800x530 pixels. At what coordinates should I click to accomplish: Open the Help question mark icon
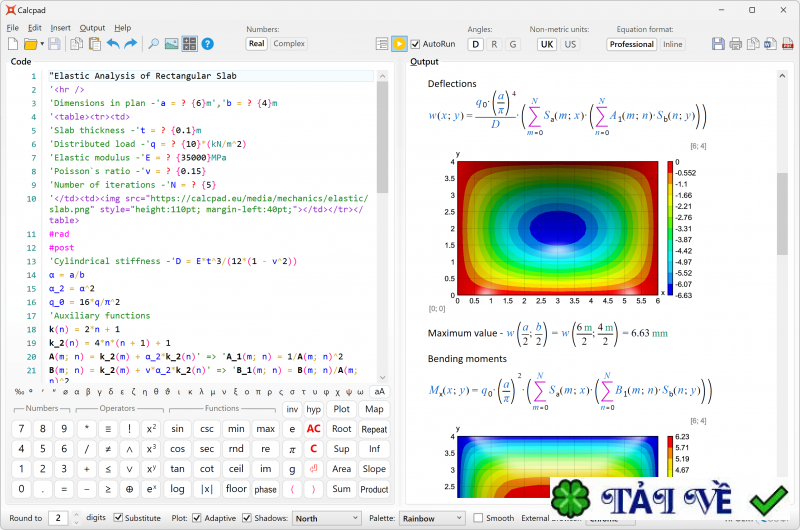pyautogui.click(x=207, y=44)
